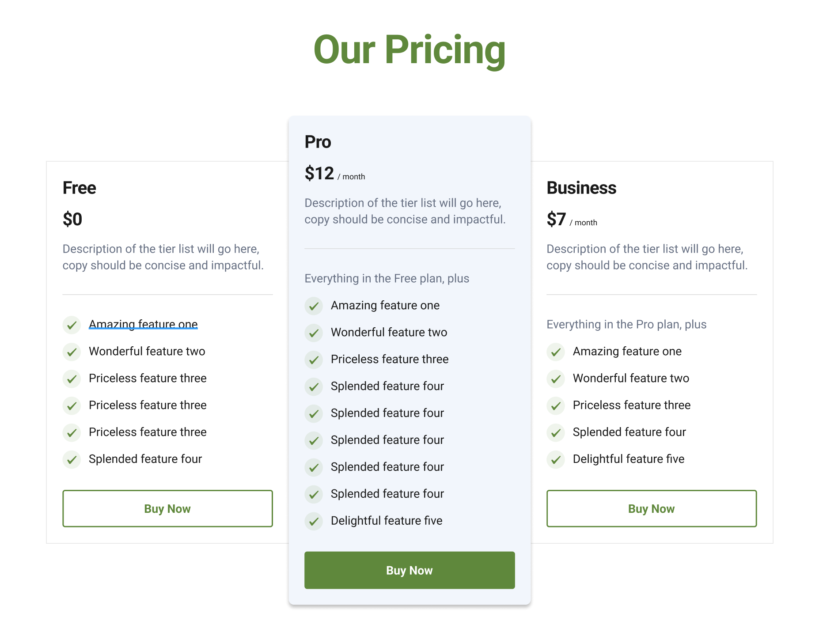This screenshot has height=644, width=819.
Task: Click checkmark icon beside Business plan's Amazing feature one
Action: point(556,352)
